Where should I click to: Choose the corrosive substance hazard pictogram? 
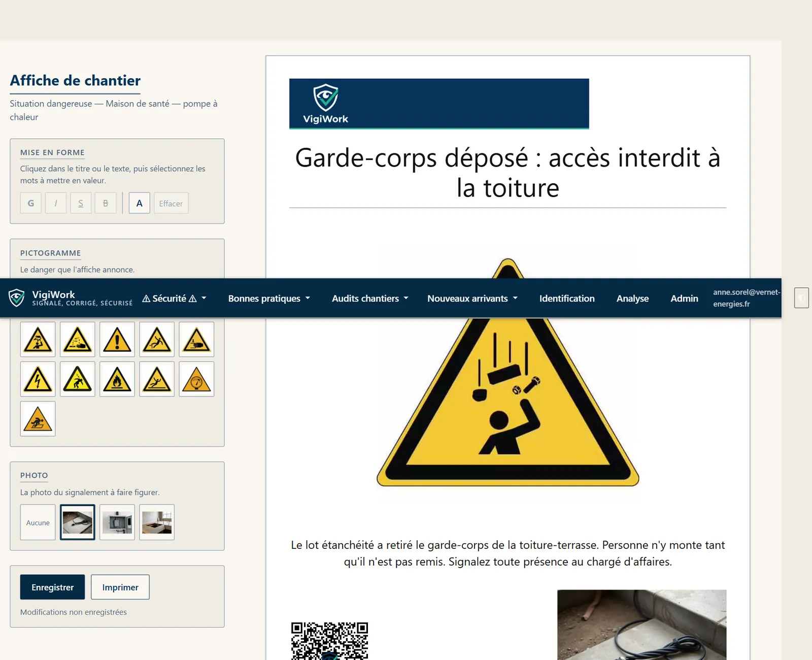click(x=78, y=339)
